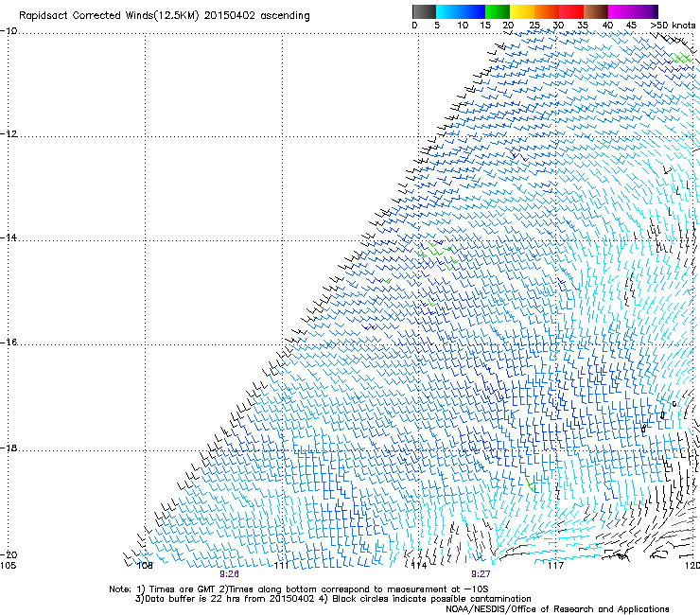Screen dimensions: 700x615
Task: Click the note line "Times are GMT"
Action: point(183,589)
